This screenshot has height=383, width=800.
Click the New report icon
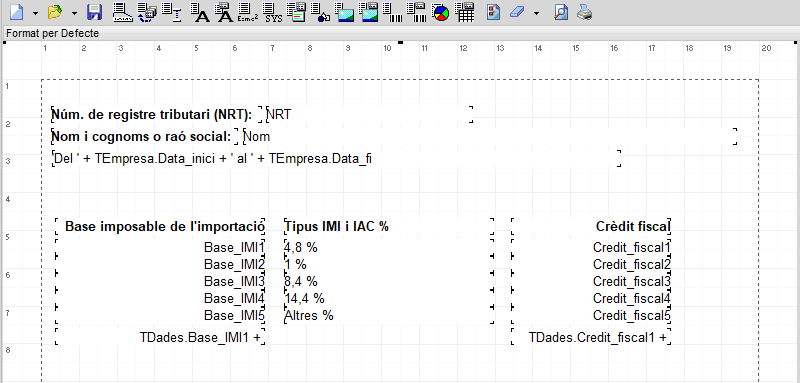[x=17, y=12]
